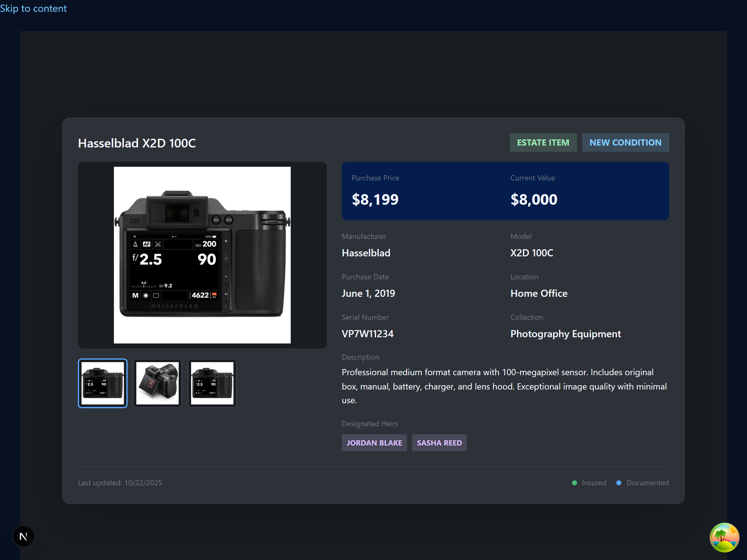Select the third camera thumbnail

pos(212,383)
